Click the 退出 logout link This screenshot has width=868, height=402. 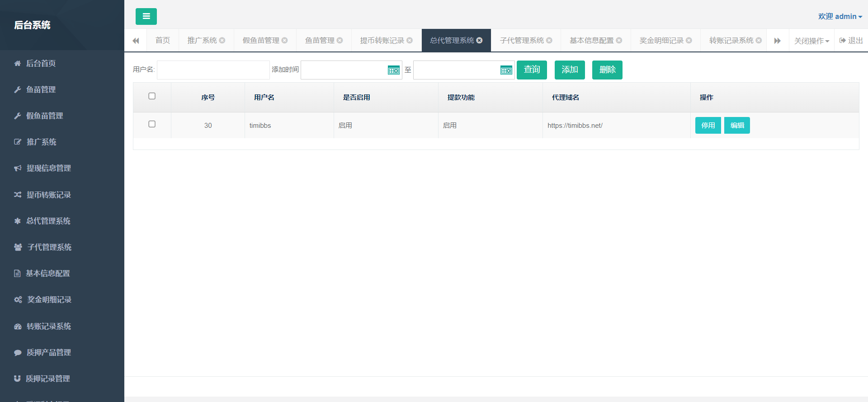click(851, 40)
